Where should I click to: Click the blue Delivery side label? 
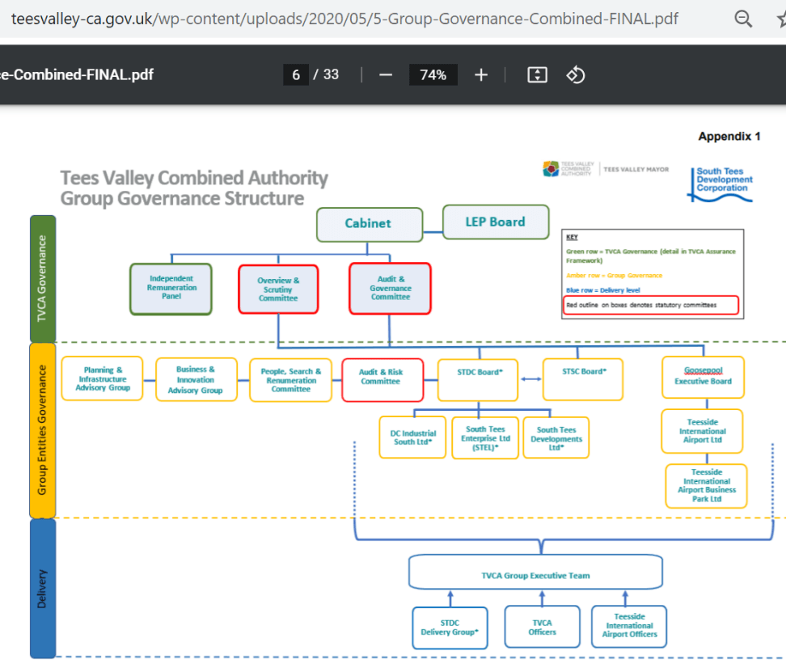tap(43, 589)
